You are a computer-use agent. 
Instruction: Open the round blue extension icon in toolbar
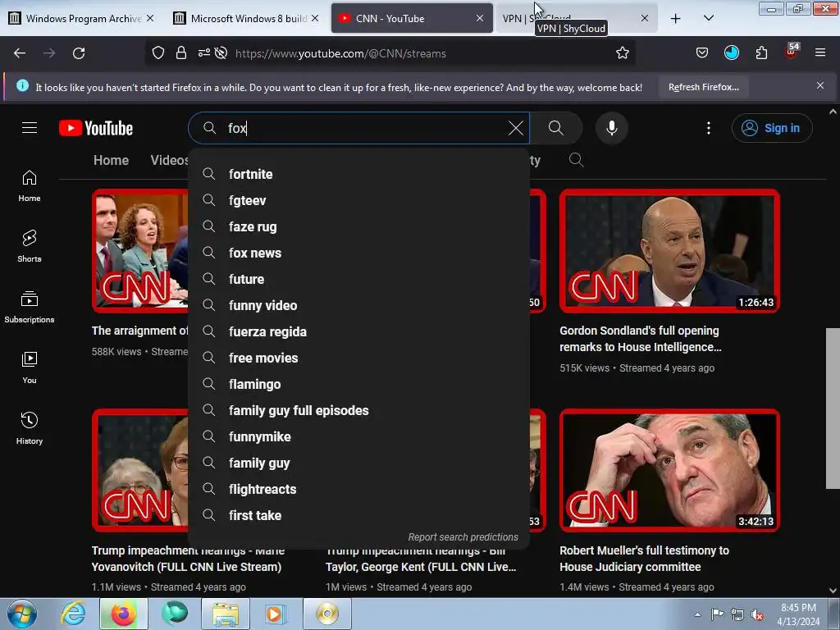pos(731,53)
